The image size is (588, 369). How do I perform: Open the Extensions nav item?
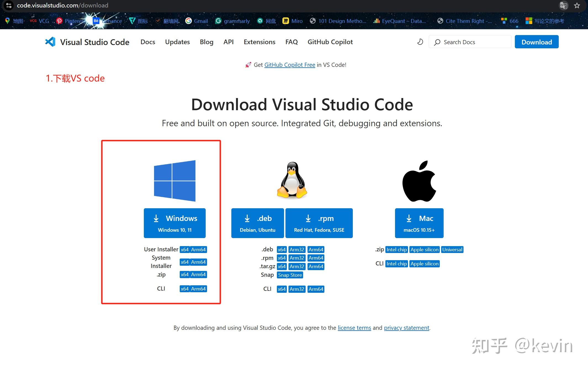[x=259, y=42]
